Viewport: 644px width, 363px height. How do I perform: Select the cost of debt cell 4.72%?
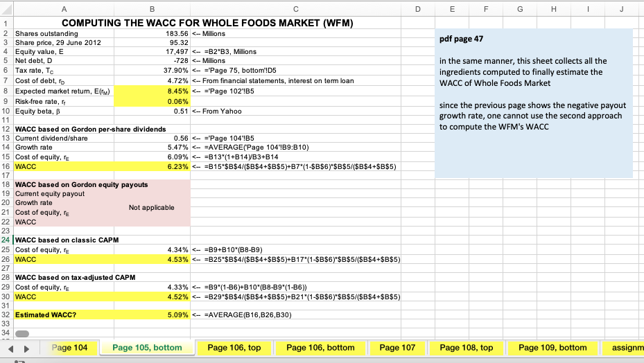click(x=152, y=80)
